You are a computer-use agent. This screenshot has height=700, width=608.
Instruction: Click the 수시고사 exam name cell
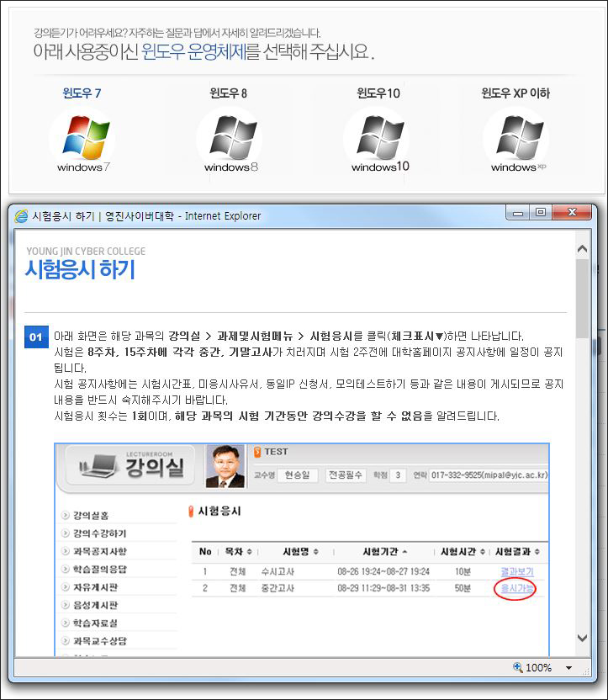coord(278,571)
